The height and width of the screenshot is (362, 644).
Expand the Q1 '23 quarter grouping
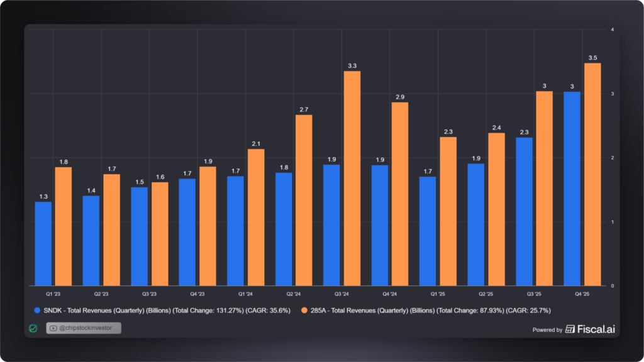pyautogui.click(x=53, y=293)
